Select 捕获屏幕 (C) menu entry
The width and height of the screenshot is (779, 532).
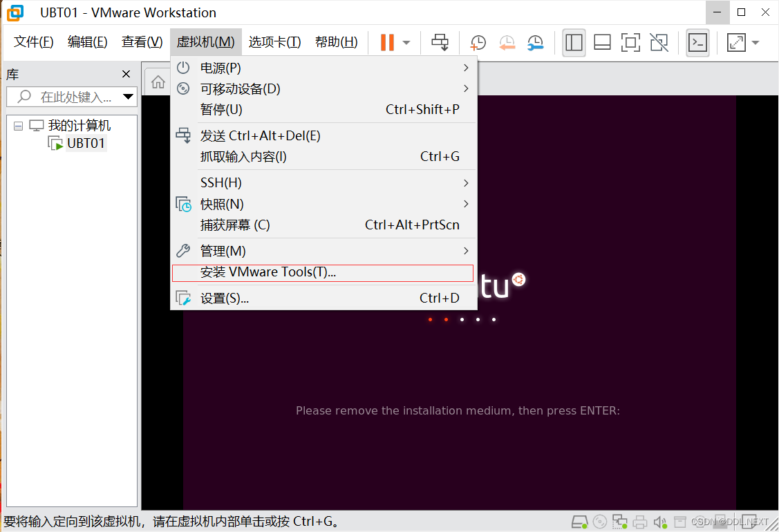(x=324, y=225)
